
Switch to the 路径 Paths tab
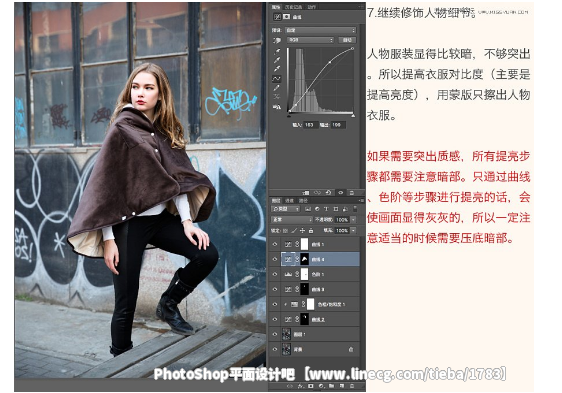coord(303,201)
